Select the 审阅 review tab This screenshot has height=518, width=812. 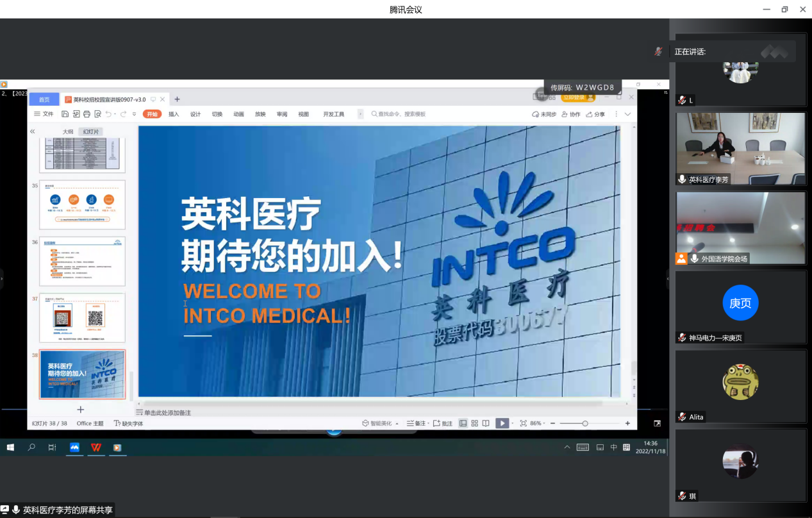pos(282,114)
